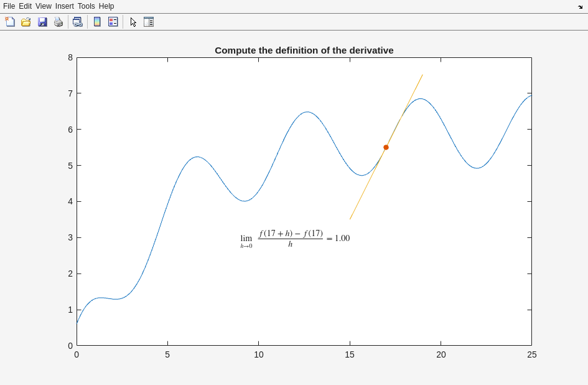Image resolution: width=588 pixels, height=385 pixels.
Task: Click the limit equation text annotation
Action: pos(295,239)
